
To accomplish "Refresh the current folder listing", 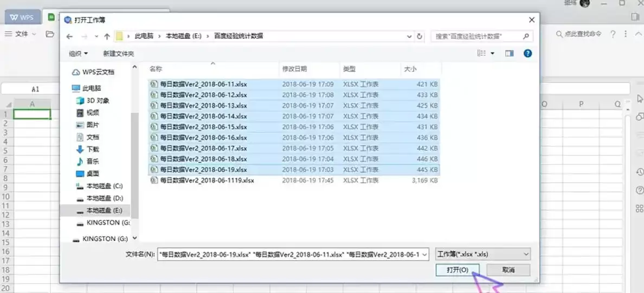I will pos(420,36).
